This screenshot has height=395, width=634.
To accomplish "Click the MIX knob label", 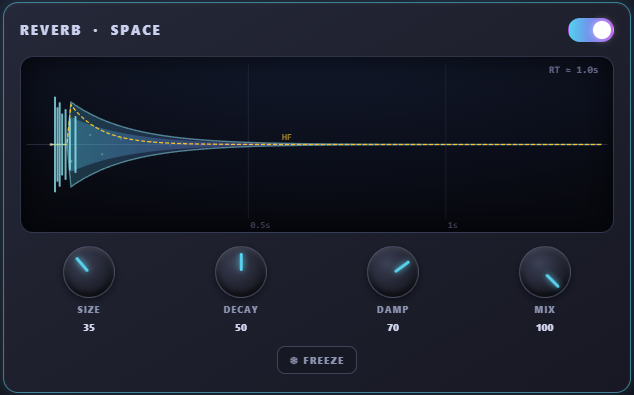I will point(545,309).
